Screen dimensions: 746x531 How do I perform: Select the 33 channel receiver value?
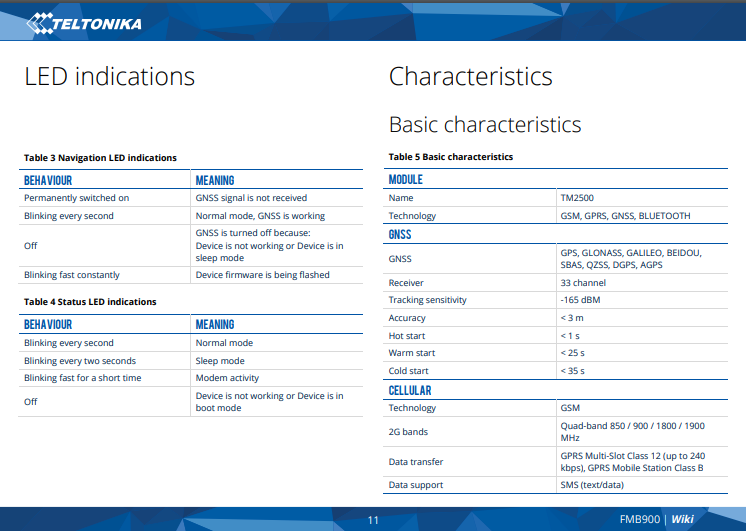pos(583,283)
